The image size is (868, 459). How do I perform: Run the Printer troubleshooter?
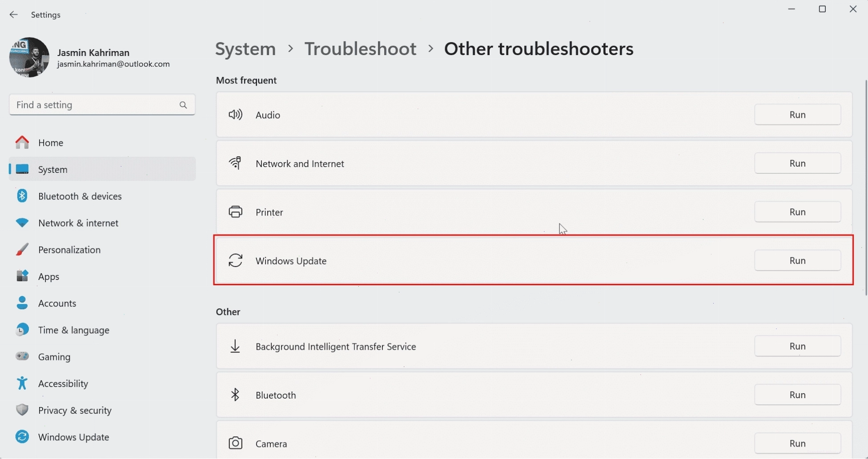tap(797, 212)
